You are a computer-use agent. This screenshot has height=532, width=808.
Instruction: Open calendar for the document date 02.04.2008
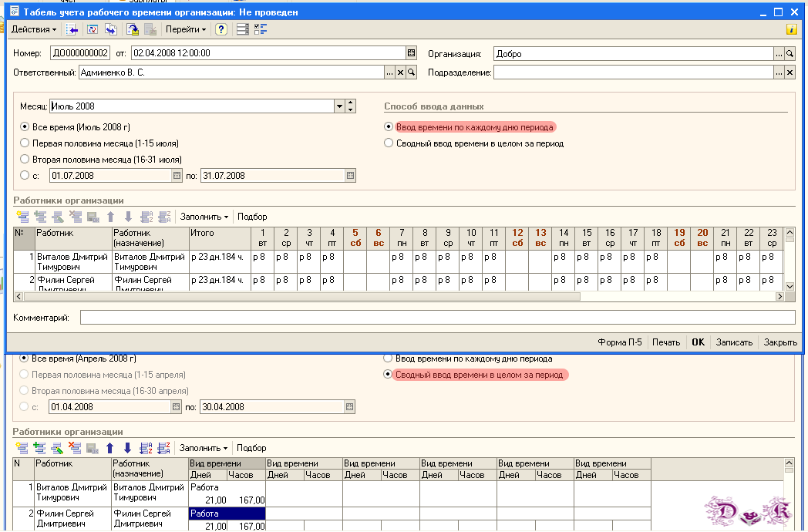pyautogui.click(x=411, y=53)
